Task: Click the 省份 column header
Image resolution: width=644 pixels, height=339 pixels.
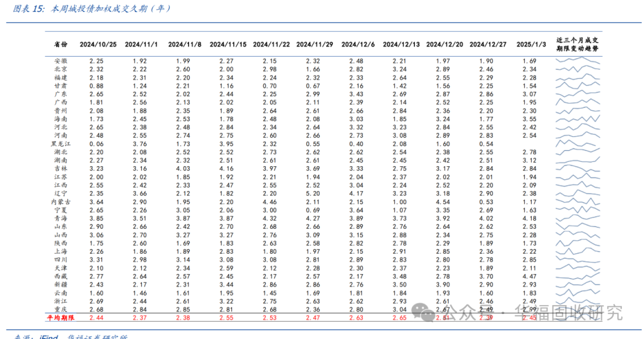Action: tap(60, 45)
